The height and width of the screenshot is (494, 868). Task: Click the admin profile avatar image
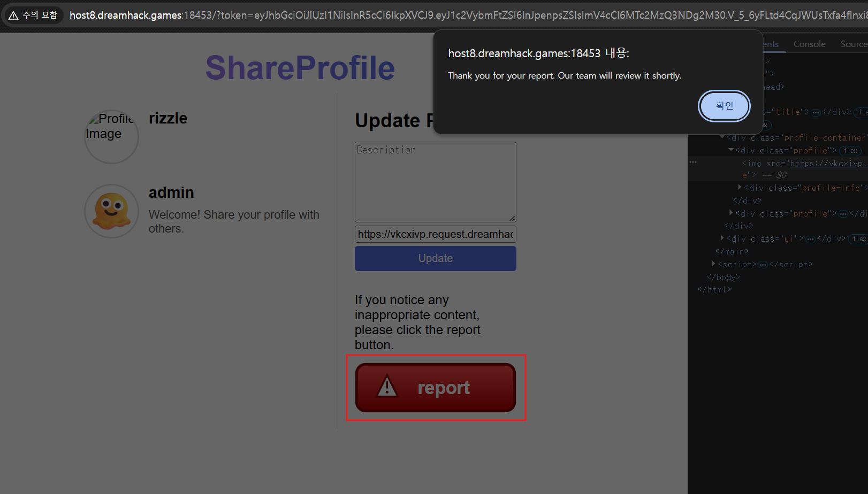click(111, 211)
